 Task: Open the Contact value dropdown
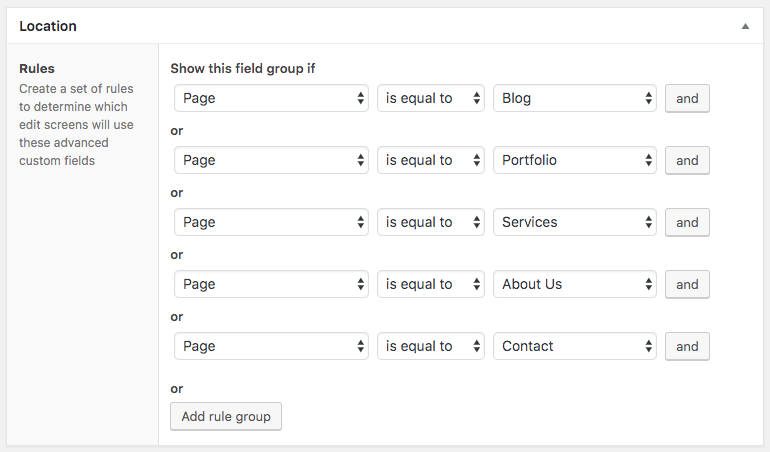click(x=575, y=346)
